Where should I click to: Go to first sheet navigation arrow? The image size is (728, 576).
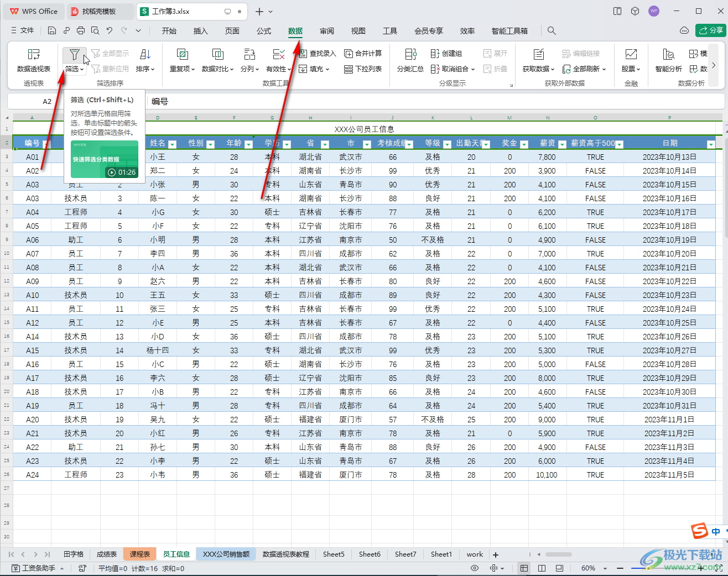11,554
